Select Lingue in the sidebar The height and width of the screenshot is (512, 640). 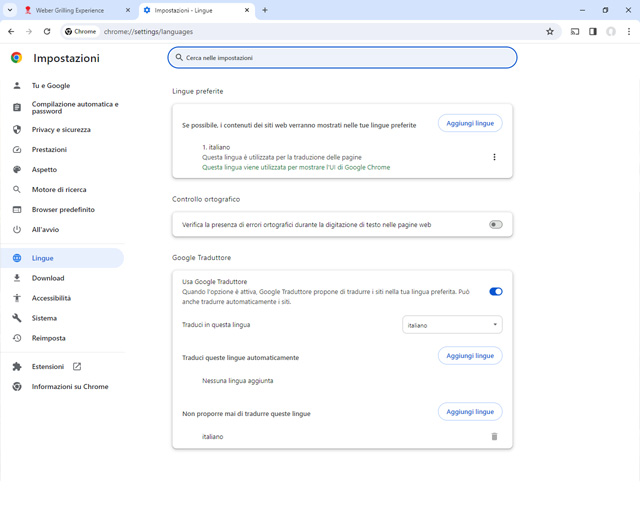[62, 258]
